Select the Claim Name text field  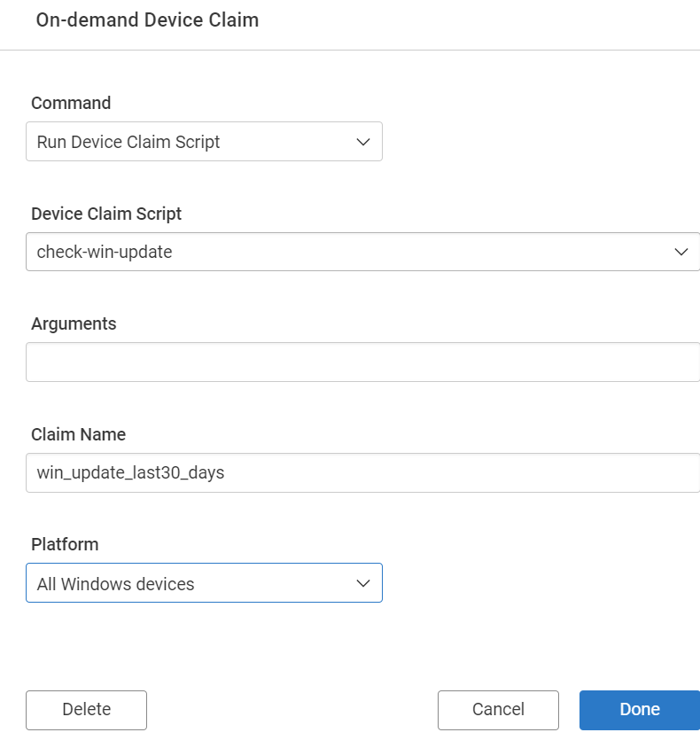click(354, 472)
